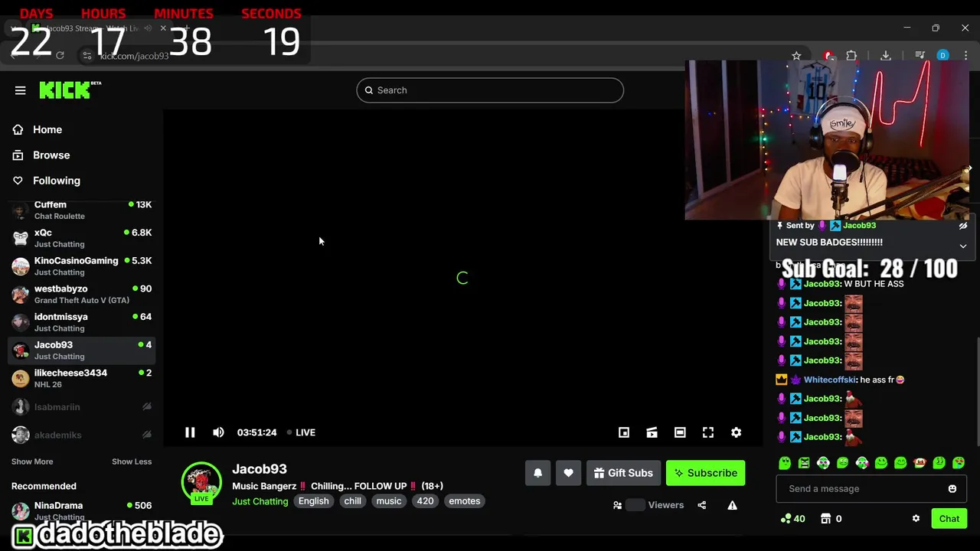Open chat settings gear
Screen dimensions: 980x551
click(x=916, y=519)
